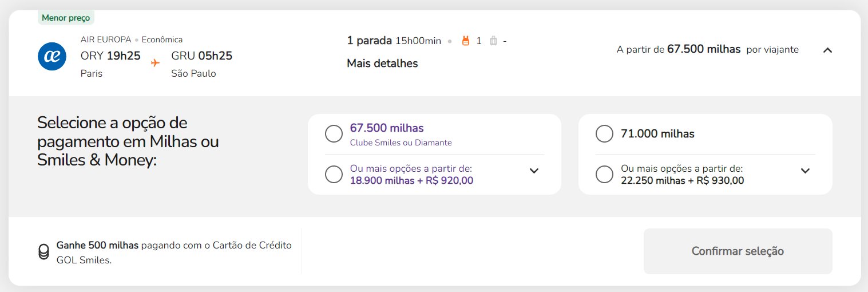The height and width of the screenshot is (292, 868).
Task: Select the 71.000 milhas option
Action: (605, 134)
